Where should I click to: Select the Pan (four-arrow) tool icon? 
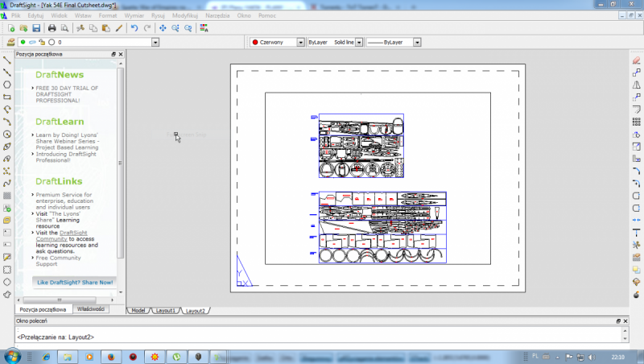coord(162,28)
